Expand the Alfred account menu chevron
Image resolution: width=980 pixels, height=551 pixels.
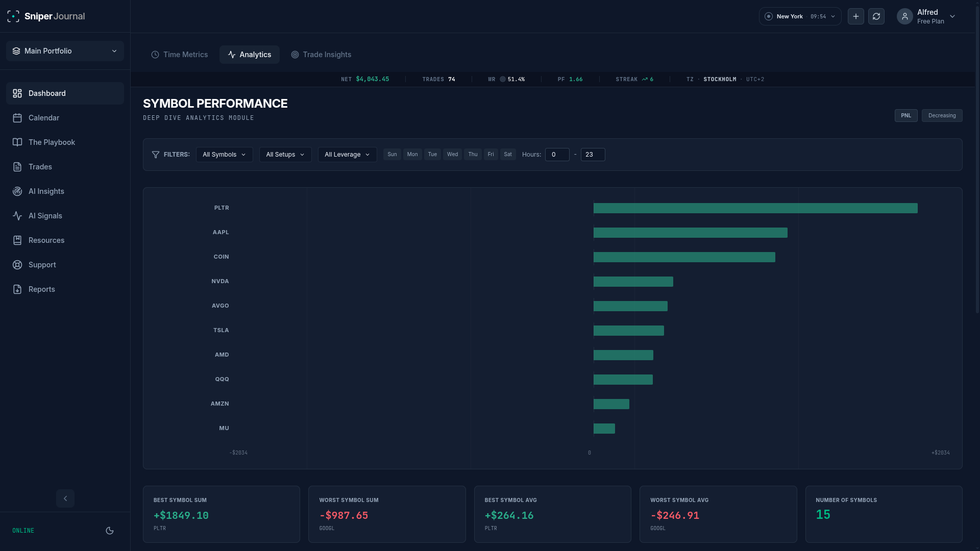(x=952, y=16)
